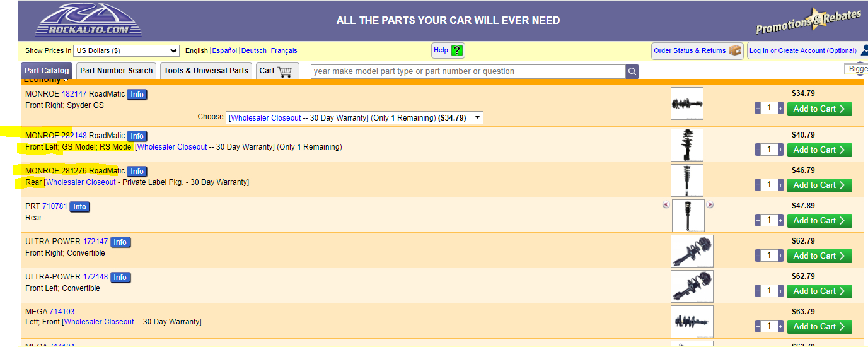868x347 pixels.
Task: Click Info button for MONROE 282148
Action: point(137,136)
